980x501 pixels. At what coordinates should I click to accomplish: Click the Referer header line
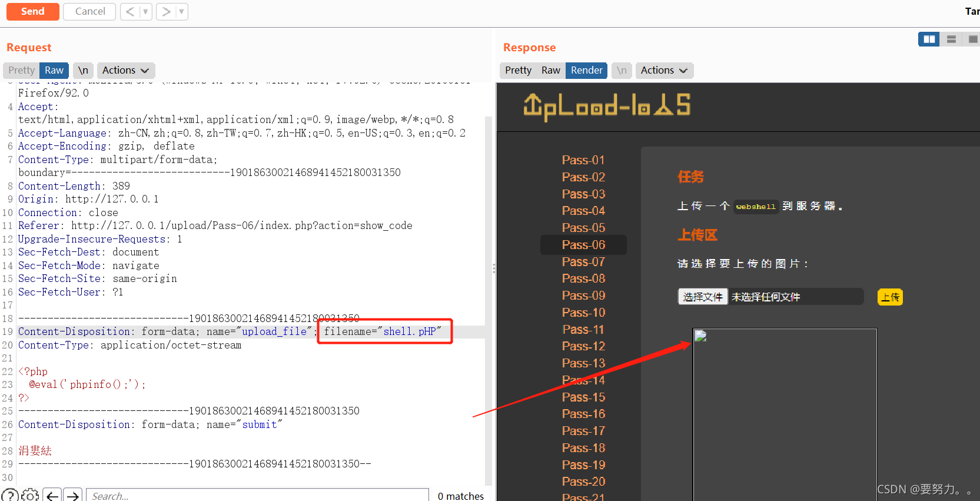[215, 225]
